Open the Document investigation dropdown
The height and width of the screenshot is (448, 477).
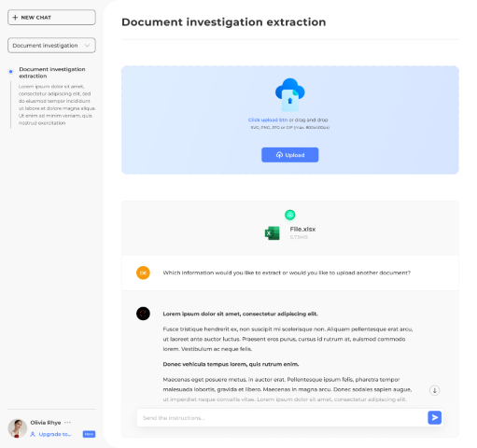pos(51,46)
